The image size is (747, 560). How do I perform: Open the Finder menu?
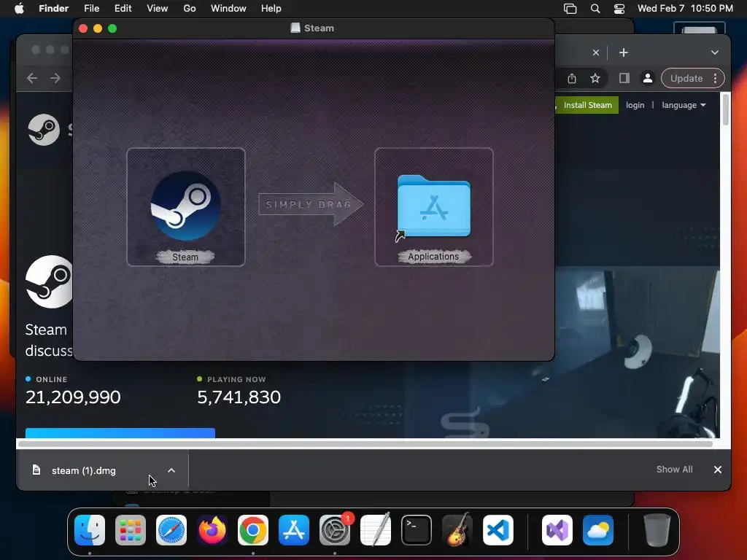(53, 9)
